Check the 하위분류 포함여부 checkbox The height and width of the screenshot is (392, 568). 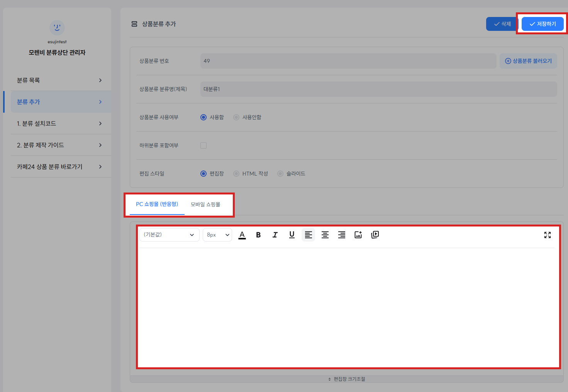[x=203, y=145]
